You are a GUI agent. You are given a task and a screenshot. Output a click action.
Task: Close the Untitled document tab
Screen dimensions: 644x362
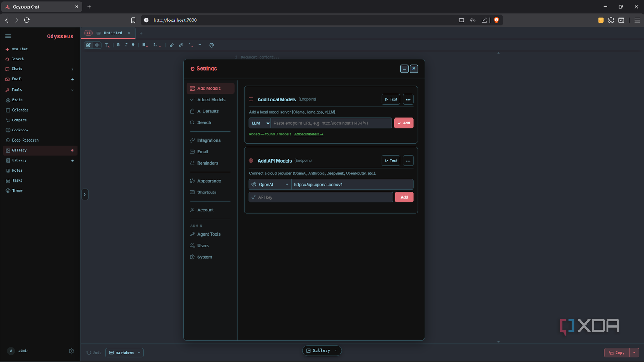pos(129,33)
